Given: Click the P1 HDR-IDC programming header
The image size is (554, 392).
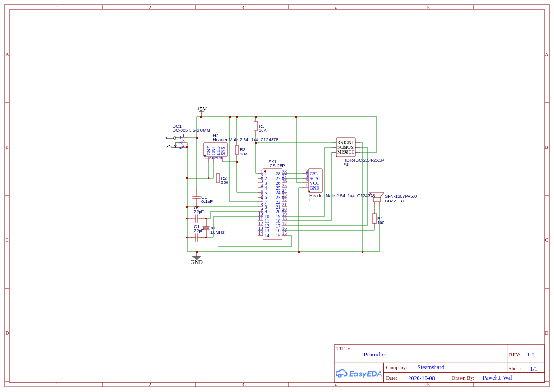Looking at the screenshot, I should pyautogui.click(x=346, y=147).
